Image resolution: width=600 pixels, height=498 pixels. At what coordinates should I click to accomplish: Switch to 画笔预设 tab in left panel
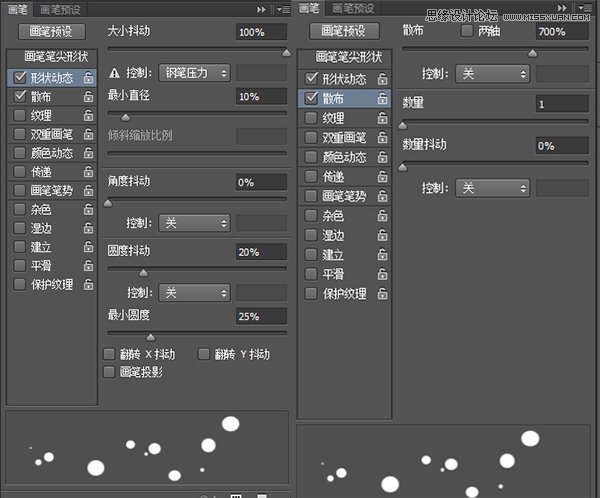point(60,10)
